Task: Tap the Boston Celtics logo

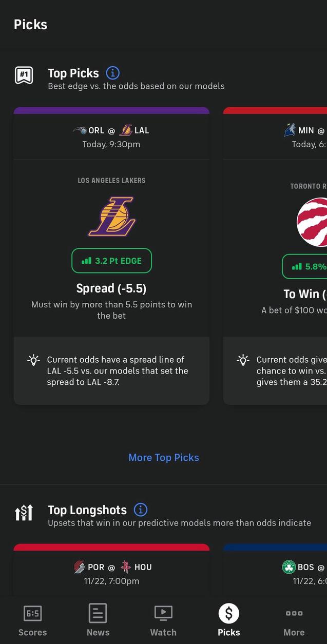Action: coord(289,567)
